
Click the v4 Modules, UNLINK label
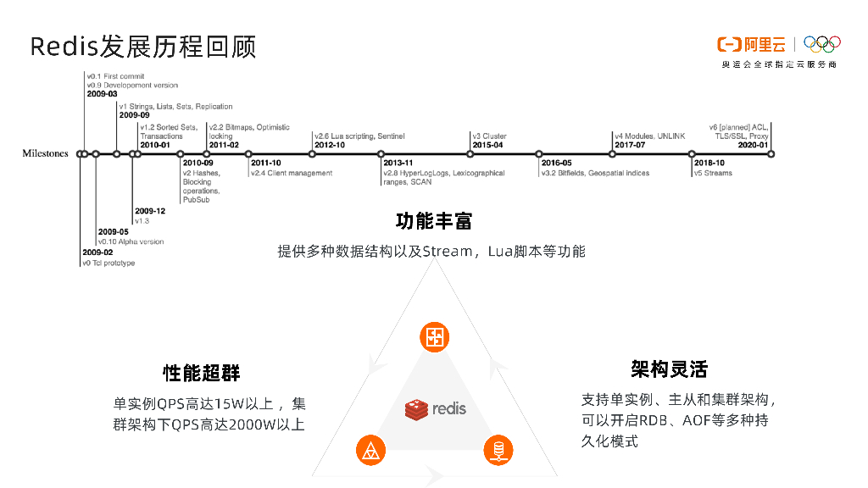pyautogui.click(x=650, y=136)
